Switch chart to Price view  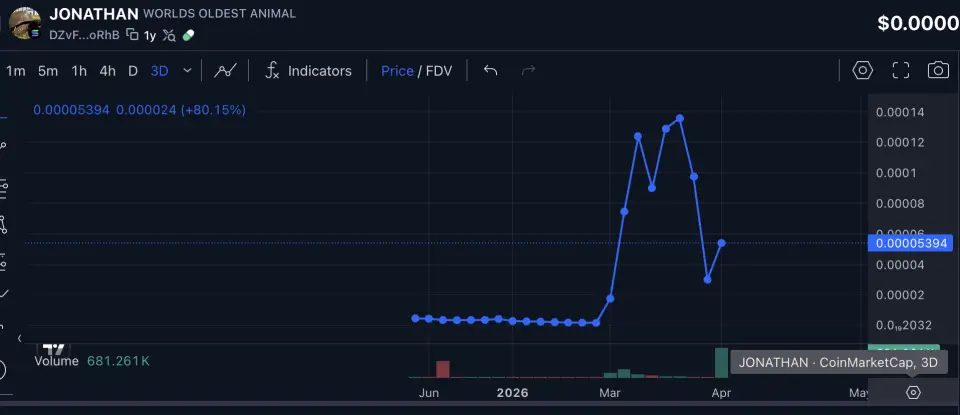click(x=397, y=71)
